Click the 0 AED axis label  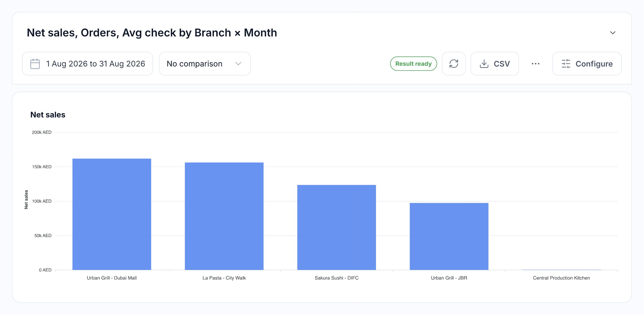(45, 270)
